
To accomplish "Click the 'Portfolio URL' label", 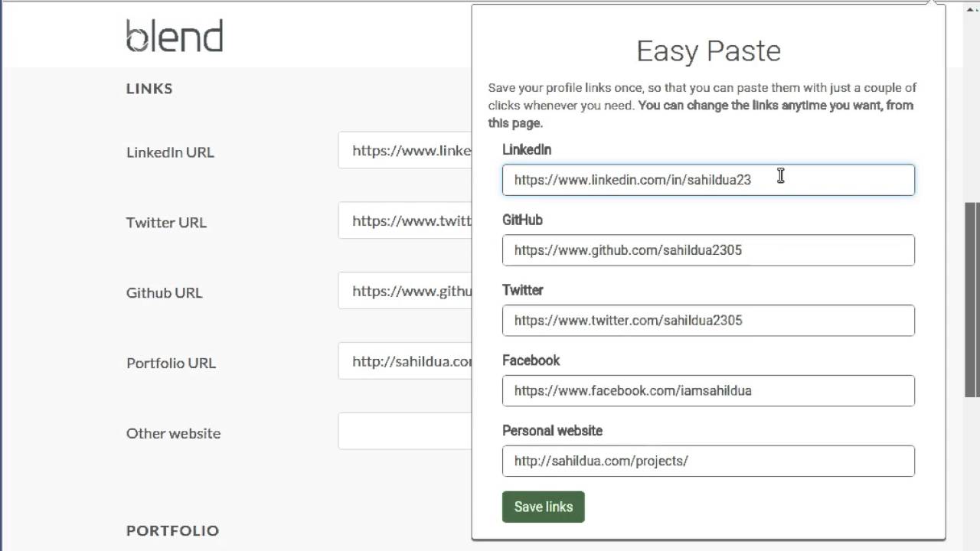I will pos(171,363).
